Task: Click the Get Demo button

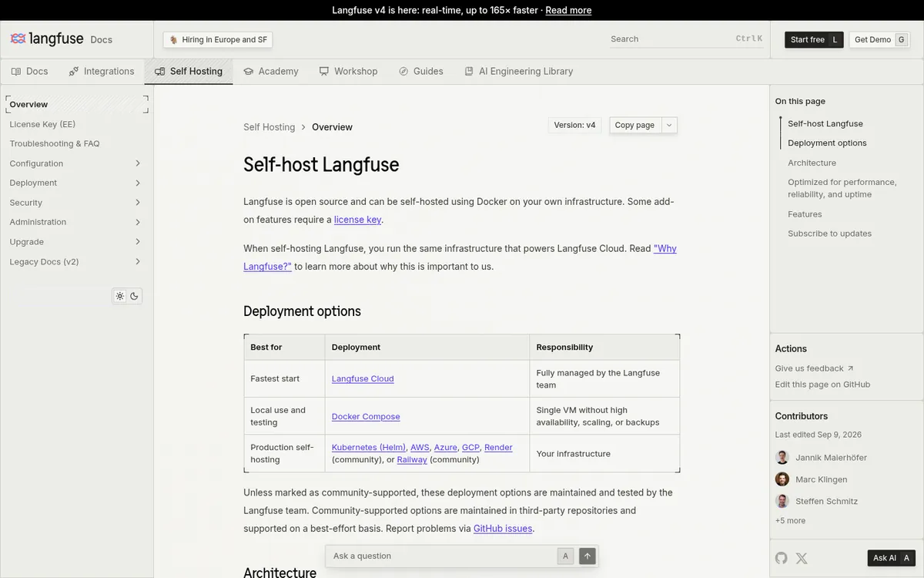Action: tap(879, 39)
